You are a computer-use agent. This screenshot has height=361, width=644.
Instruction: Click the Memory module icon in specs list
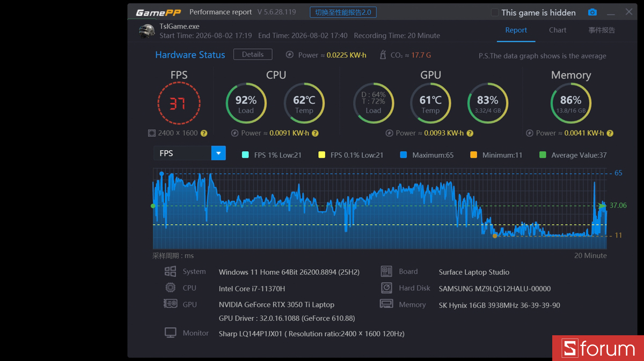[x=386, y=304]
